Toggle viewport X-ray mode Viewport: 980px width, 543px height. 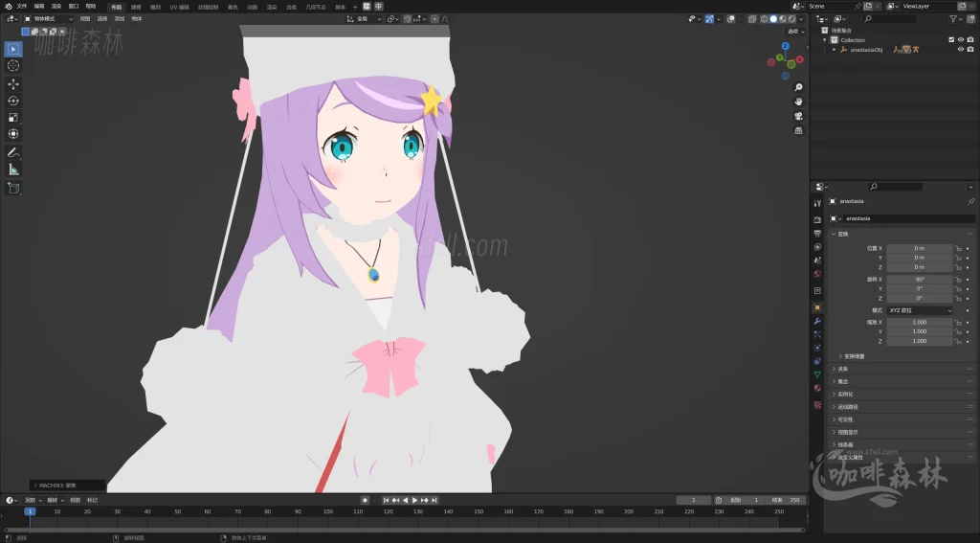752,19
